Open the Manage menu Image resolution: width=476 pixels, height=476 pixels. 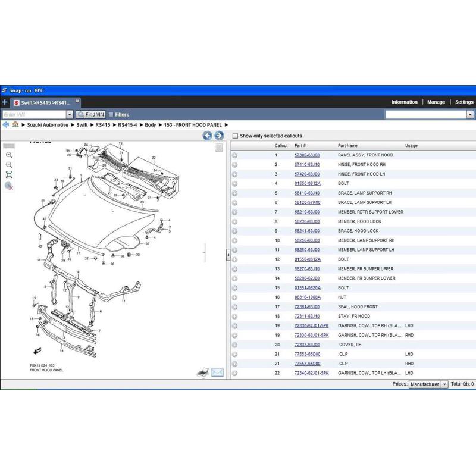[436, 102]
